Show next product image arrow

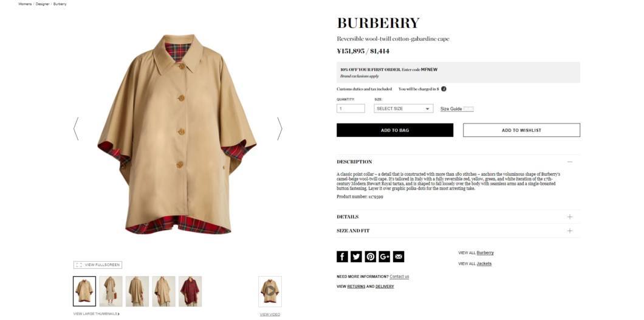click(279, 129)
